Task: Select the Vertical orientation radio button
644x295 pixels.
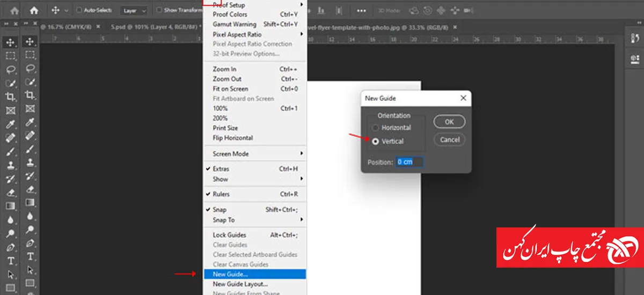Action: pos(376,141)
